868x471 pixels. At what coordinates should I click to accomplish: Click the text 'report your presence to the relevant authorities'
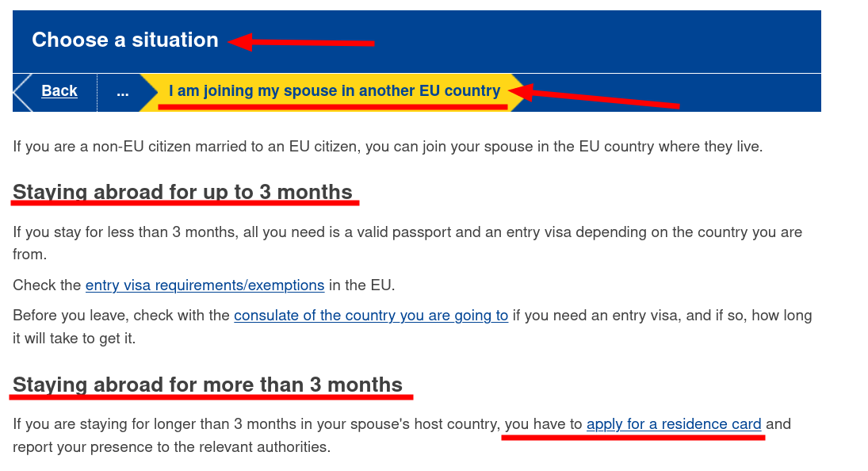tap(171, 447)
